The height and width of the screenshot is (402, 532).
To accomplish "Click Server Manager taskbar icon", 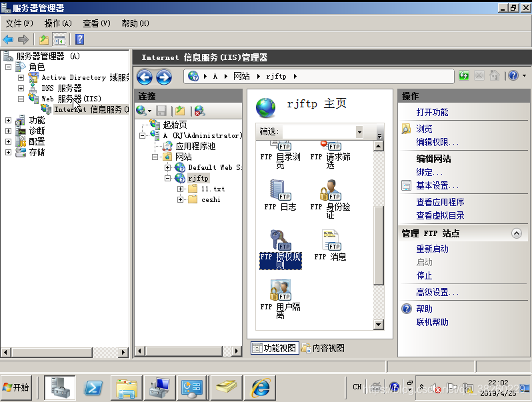I will pos(60,388).
